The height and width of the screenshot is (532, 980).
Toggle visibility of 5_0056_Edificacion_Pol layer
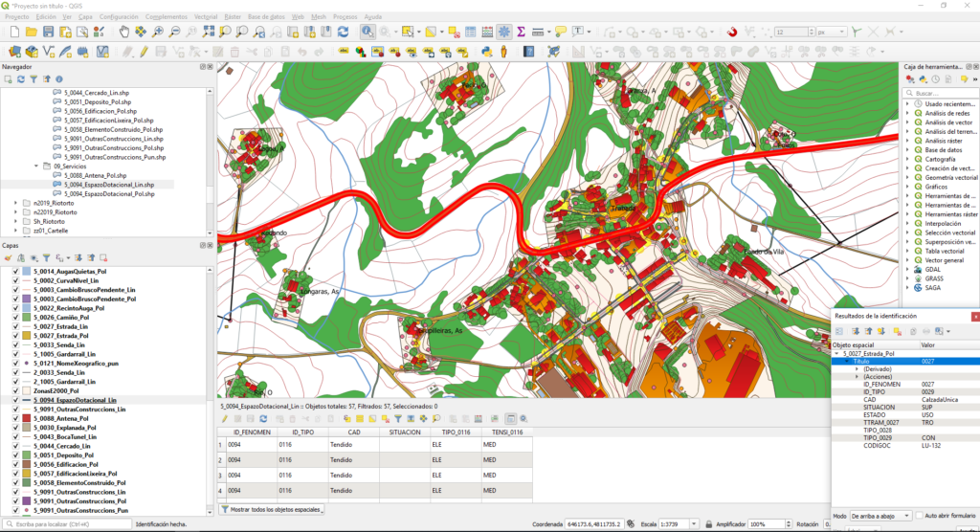point(15,464)
